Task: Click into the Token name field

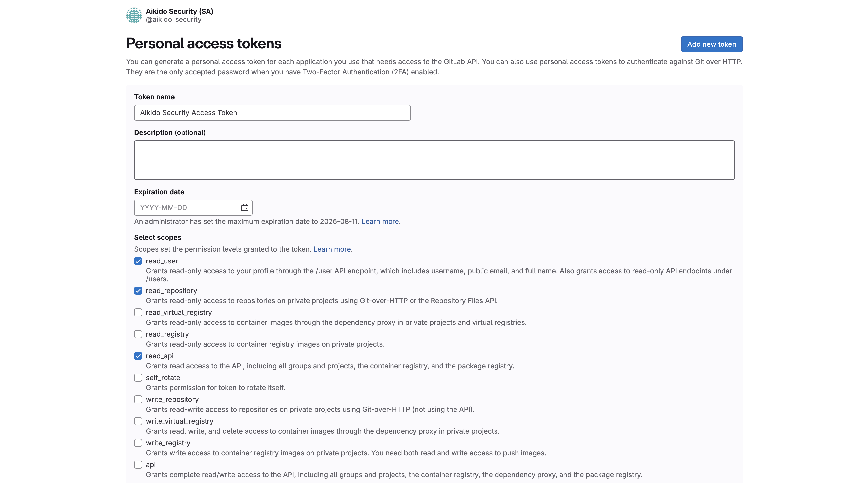Action: (x=272, y=113)
